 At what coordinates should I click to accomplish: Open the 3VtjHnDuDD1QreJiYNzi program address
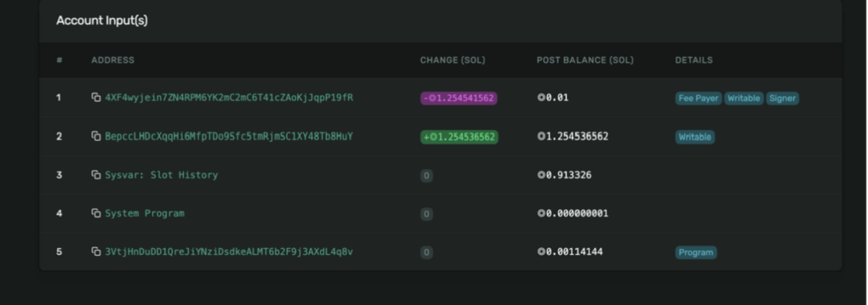(x=229, y=252)
